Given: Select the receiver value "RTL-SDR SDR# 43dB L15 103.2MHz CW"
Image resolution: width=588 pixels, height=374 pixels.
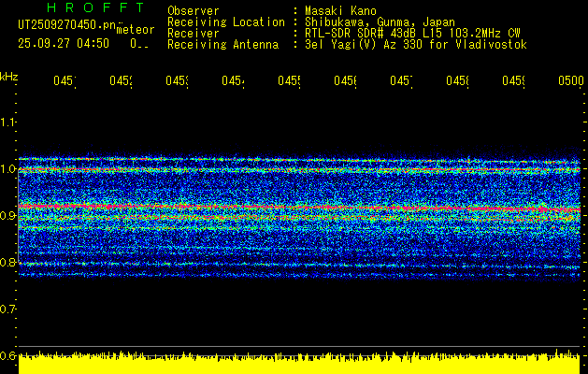Looking at the screenshot, I should point(412,34).
